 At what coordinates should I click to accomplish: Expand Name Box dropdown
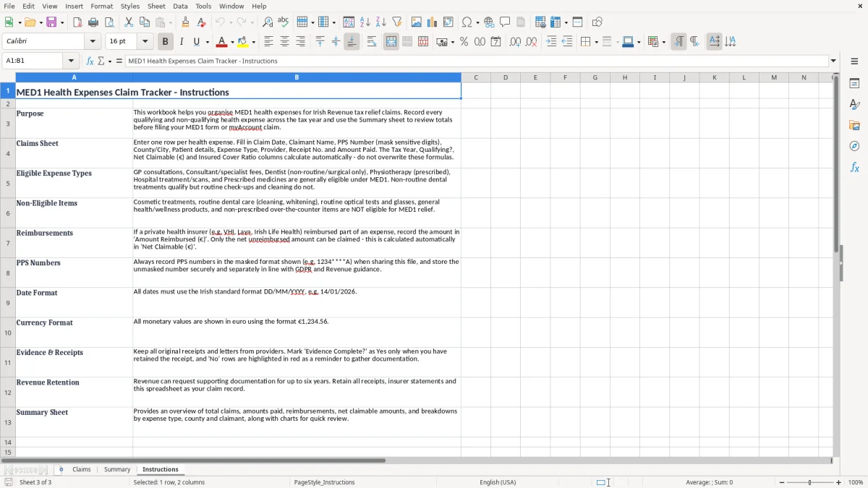[71, 61]
